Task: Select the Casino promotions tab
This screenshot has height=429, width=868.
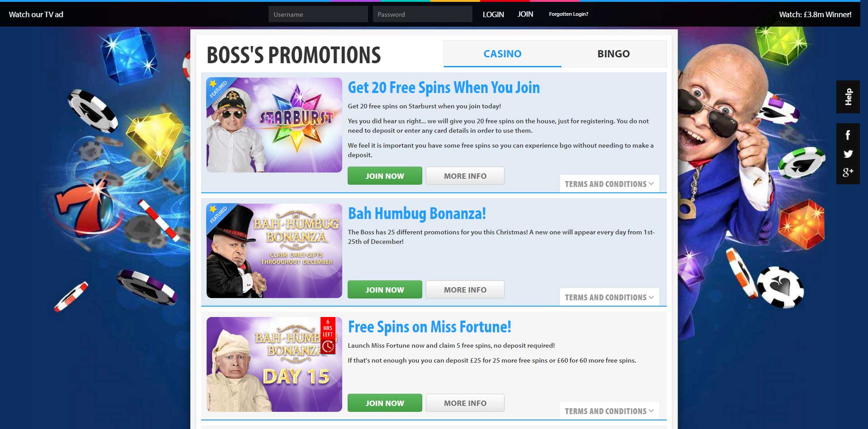Action: click(502, 54)
